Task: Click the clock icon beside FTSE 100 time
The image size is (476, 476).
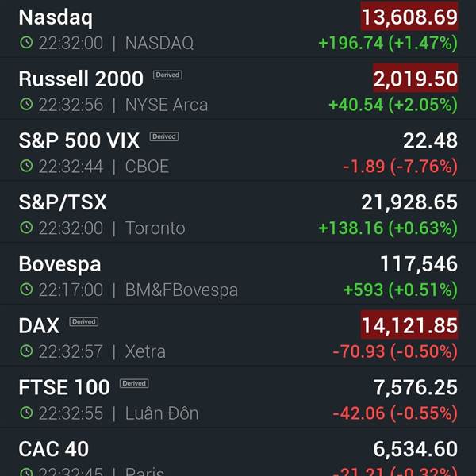Action: (x=26, y=413)
